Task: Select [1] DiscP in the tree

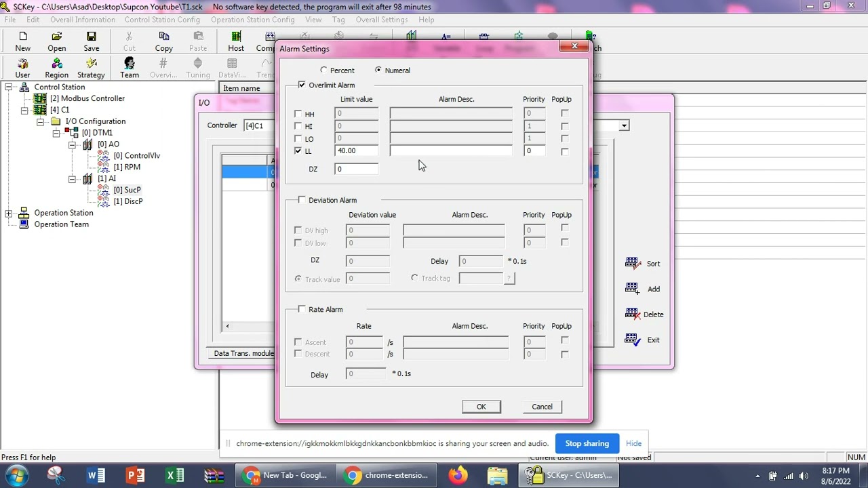Action: pyautogui.click(x=128, y=201)
